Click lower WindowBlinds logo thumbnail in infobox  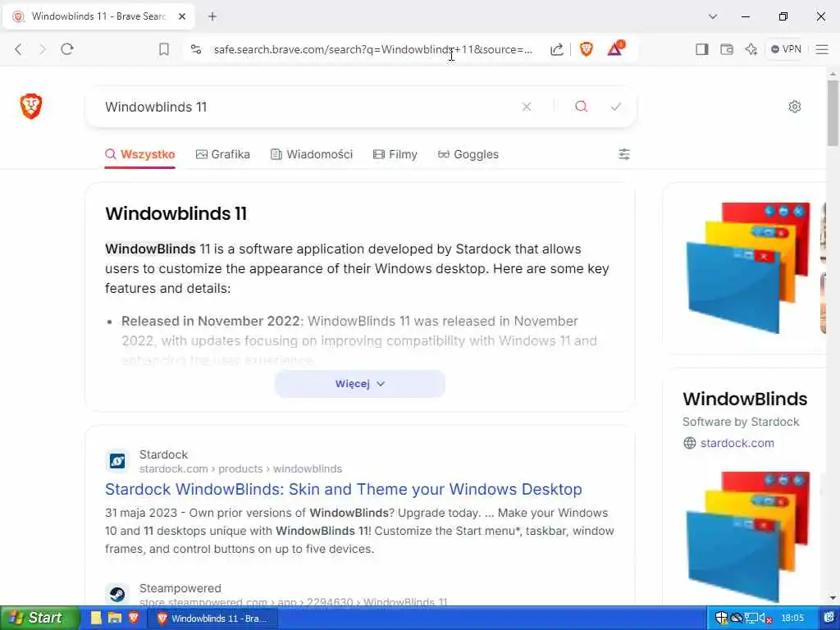pyautogui.click(x=748, y=536)
